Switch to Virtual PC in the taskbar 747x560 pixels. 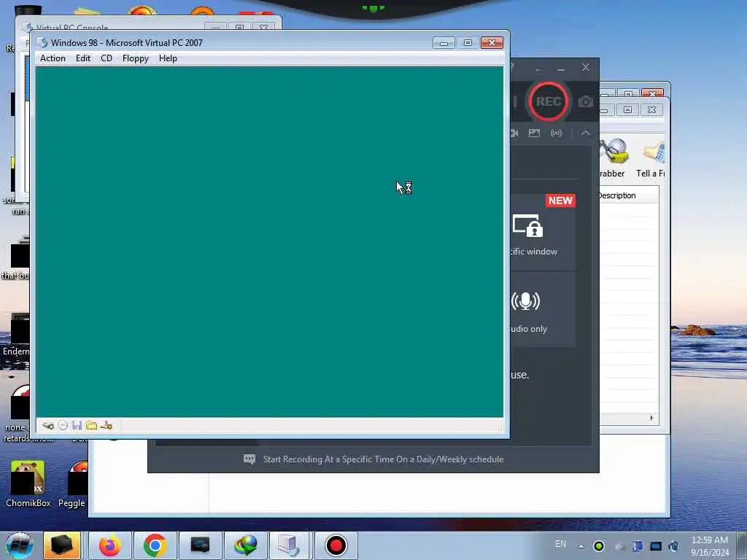[289, 545]
